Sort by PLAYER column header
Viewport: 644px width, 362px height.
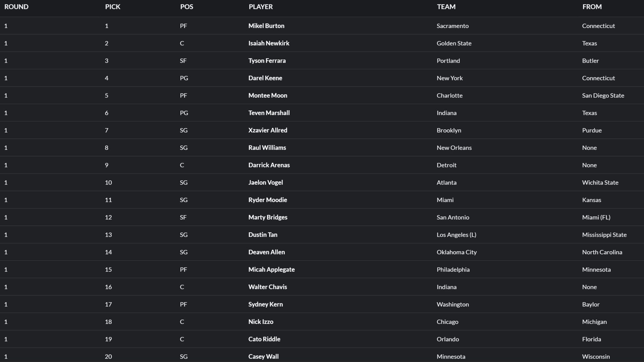(261, 7)
